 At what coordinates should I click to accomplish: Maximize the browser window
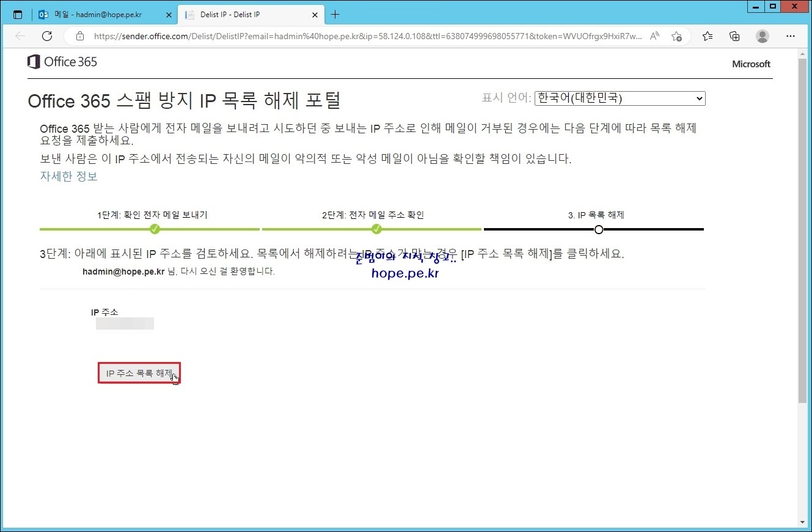tap(774, 6)
